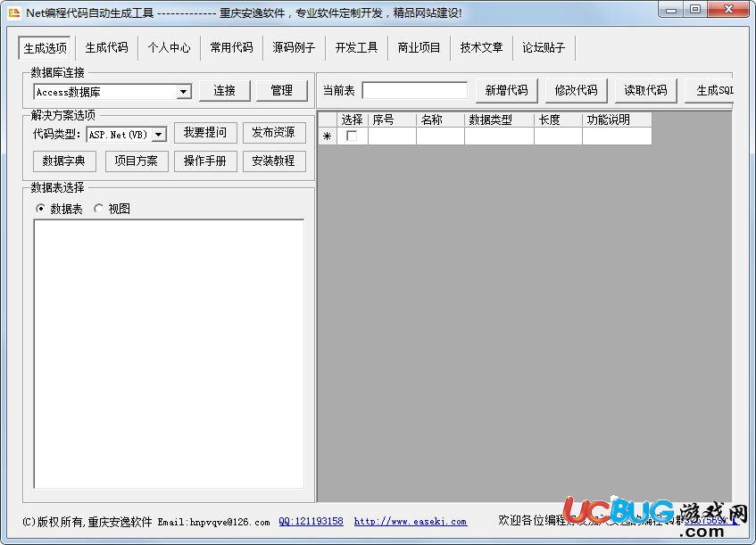
Task: Click the 修改代码 button
Action: 577,91
